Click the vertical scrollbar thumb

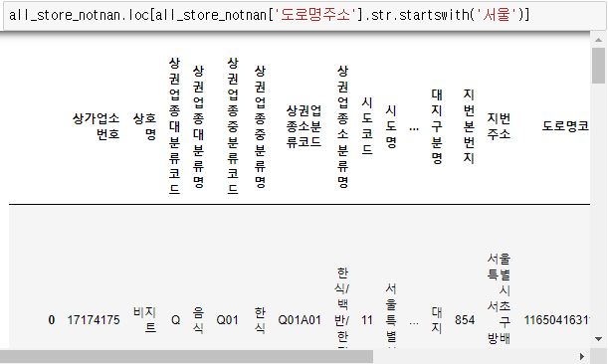(598, 66)
